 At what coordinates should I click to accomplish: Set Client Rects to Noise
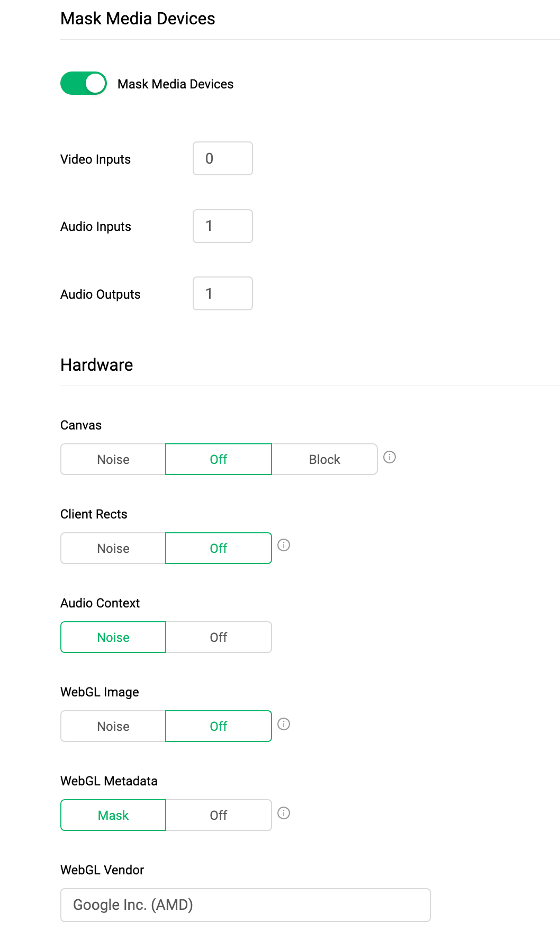(x=113, y=548)
